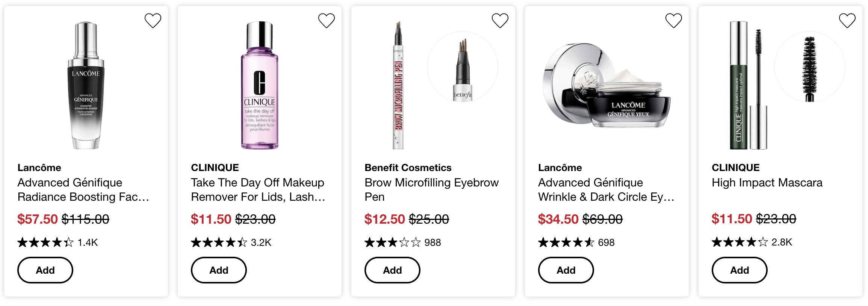Add High Impact Mascara to bag
This screenshot has width=868, height=306.
pos(739,270)
